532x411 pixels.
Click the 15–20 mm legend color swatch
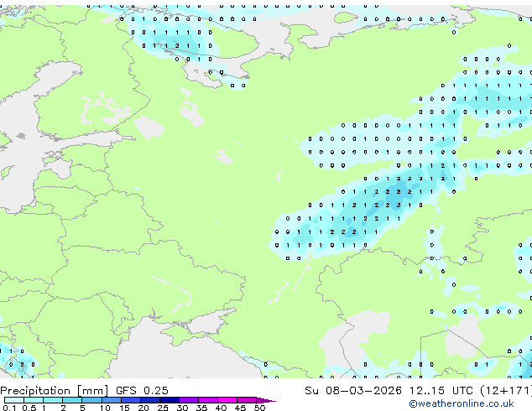tap(130, 400)
